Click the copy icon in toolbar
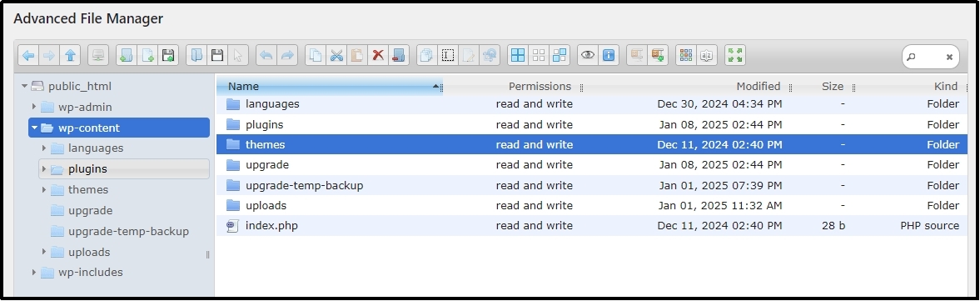 (x=316, y=55)
